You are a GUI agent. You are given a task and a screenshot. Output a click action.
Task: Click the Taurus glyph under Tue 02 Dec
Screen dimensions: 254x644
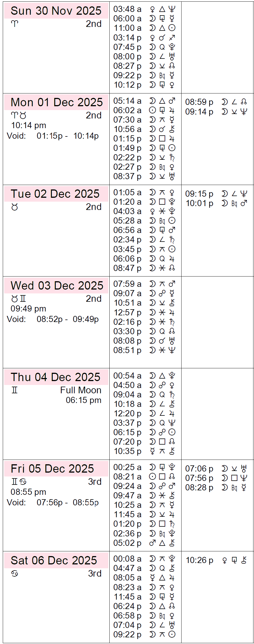click(14, 207)
